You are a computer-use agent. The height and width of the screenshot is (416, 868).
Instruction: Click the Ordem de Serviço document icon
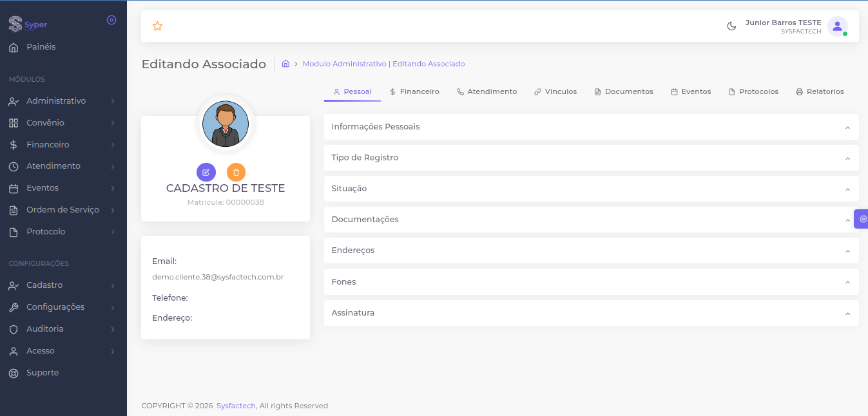point(14,210)
